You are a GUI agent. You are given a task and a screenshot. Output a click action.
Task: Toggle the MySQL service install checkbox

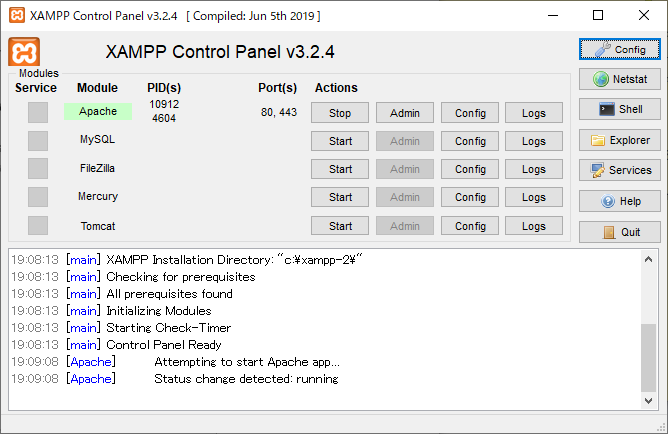[x=38, y=141]
